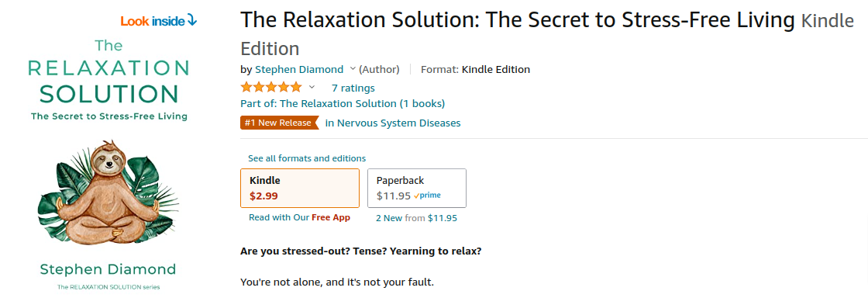868x298 pixels.
Task: Select the Kindle $2.99 format
Action: (x=299, y=188)
